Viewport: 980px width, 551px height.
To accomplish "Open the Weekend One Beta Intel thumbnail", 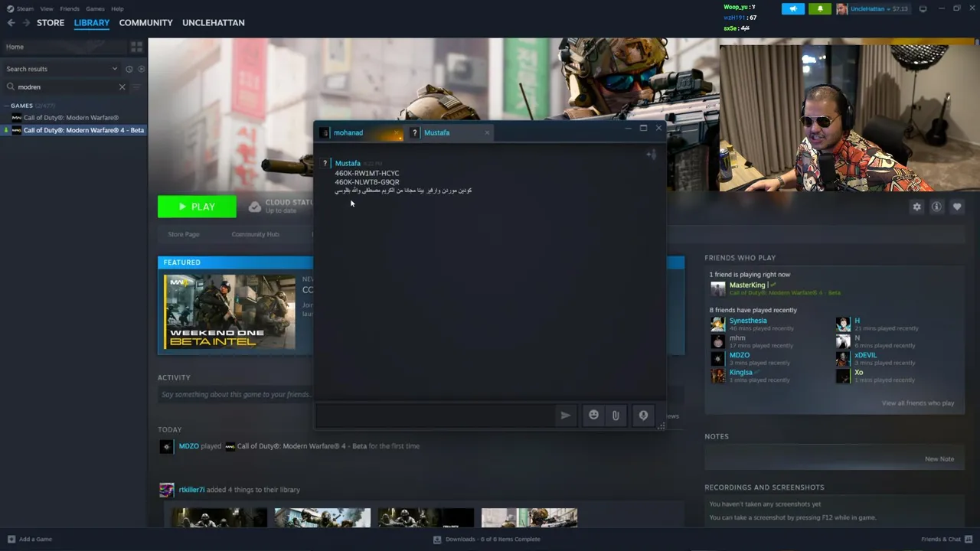I will [230, 311].
